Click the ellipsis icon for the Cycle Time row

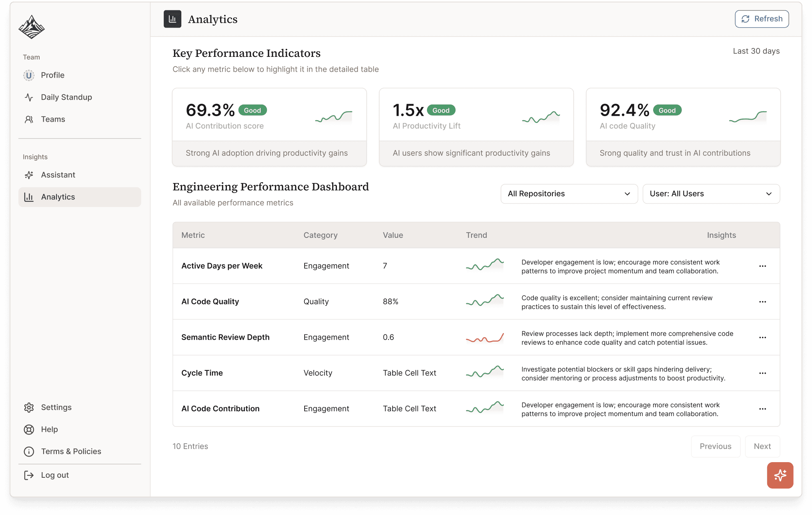pos(762,373)
